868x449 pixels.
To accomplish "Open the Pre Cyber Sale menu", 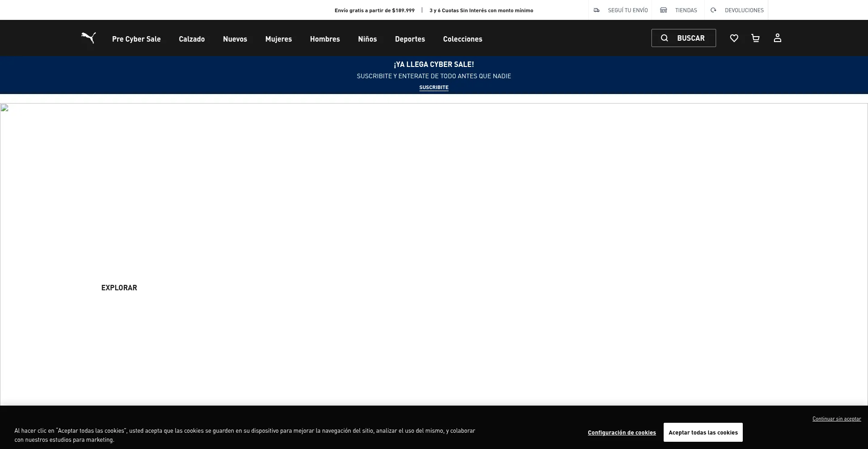I will [x=136, y=39].
